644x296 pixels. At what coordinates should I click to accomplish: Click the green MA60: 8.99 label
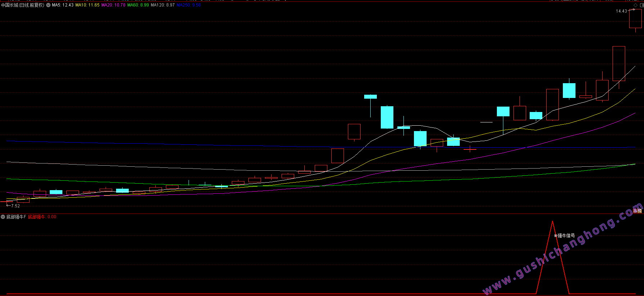click(138, 5)
